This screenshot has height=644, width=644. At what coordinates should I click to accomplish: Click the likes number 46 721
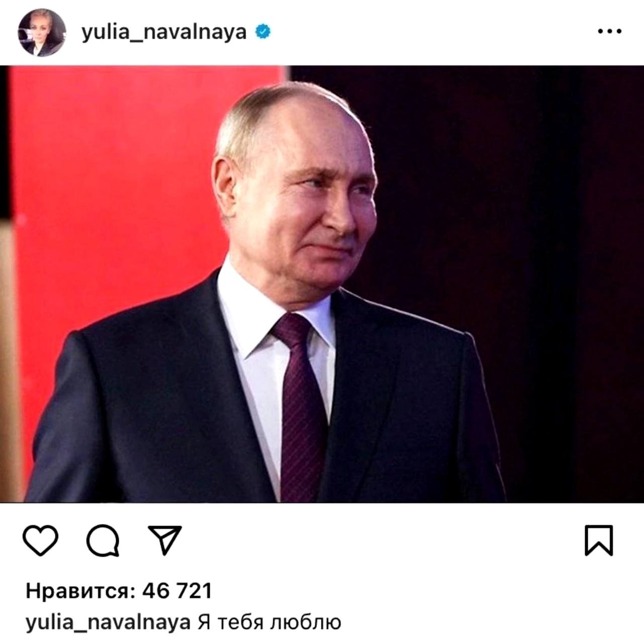coord(177,591)
